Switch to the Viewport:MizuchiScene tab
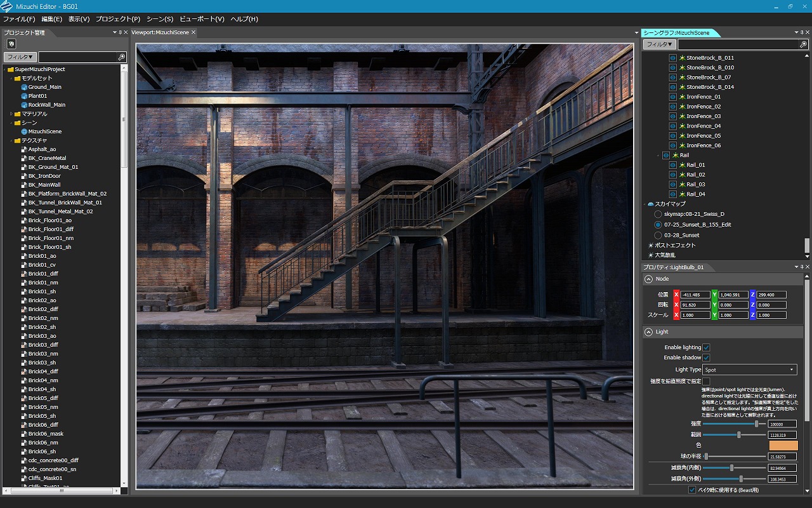This screenshot has height=508, width=812. click(160, 32)
